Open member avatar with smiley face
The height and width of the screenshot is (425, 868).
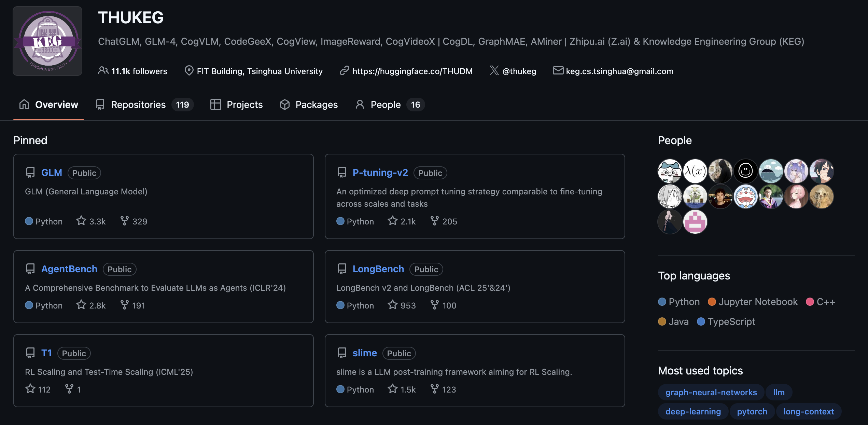pos(745,171)
